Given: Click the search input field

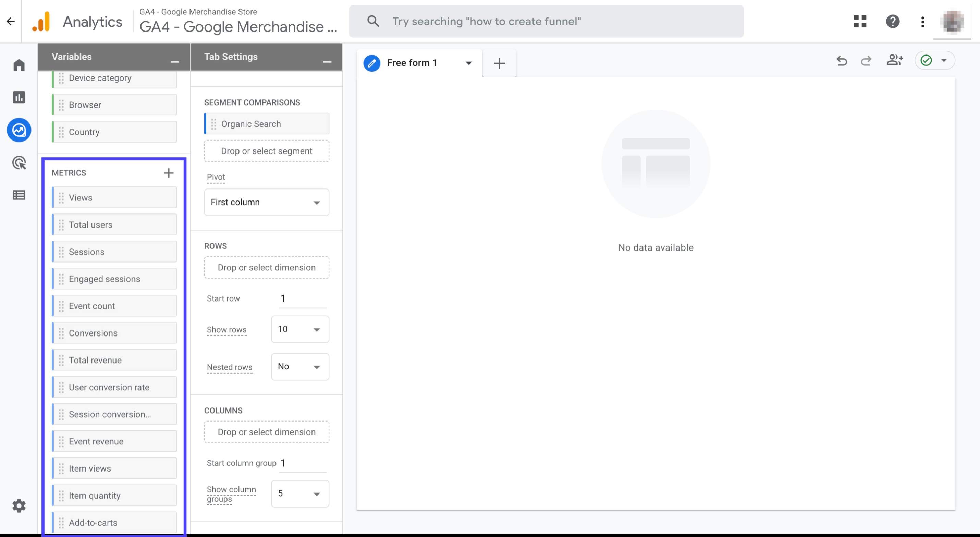Looking at the screenshot, I should click(x=546, y=21).
